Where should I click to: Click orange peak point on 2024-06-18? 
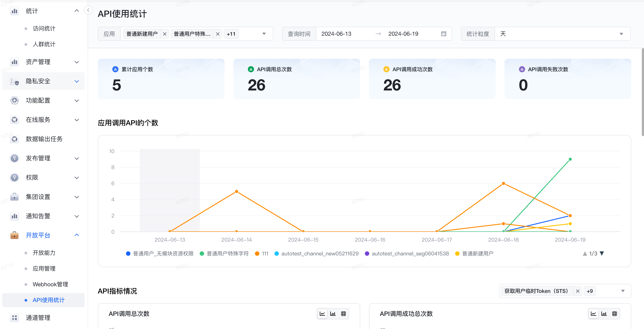point(503,184)
